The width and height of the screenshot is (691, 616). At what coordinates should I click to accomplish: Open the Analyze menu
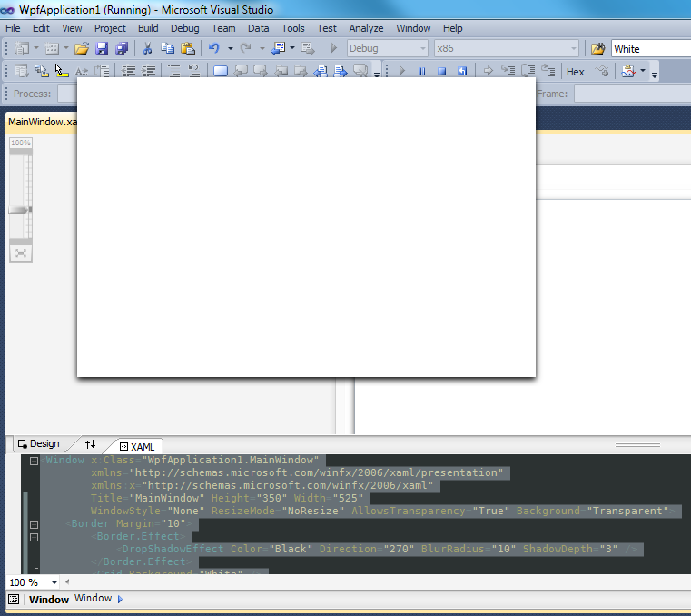pos(366,28)
